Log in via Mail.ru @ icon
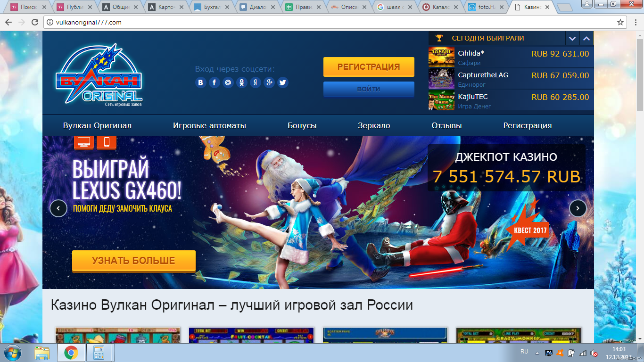644x362 pixels. tap(228, 82)
